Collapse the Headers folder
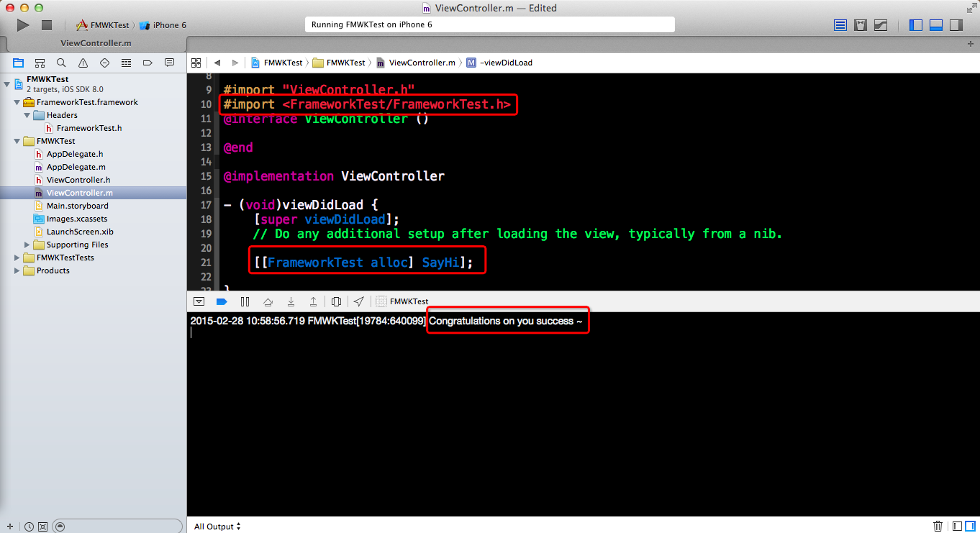 point(27,115)
